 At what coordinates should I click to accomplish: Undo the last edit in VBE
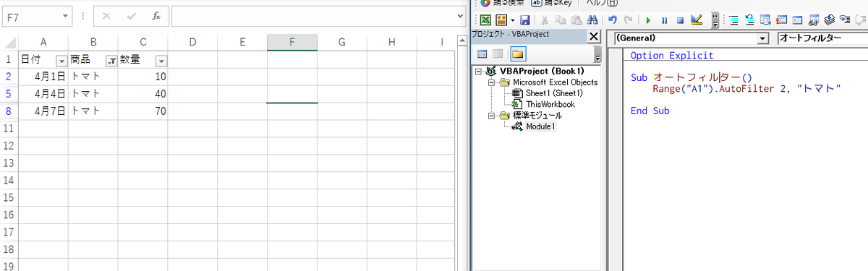click(612, 20)
